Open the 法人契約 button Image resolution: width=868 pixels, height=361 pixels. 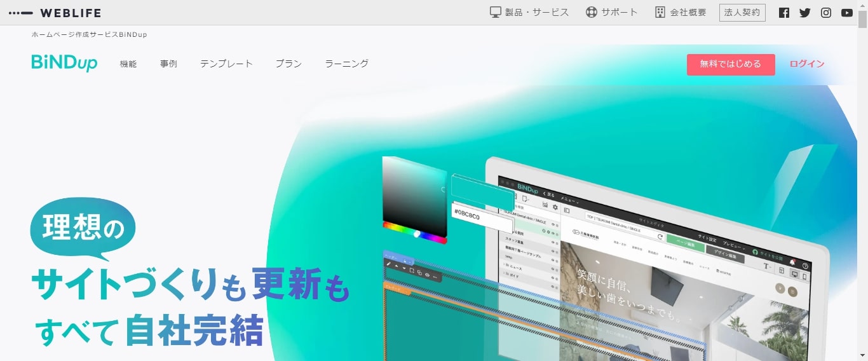[742, 12]
